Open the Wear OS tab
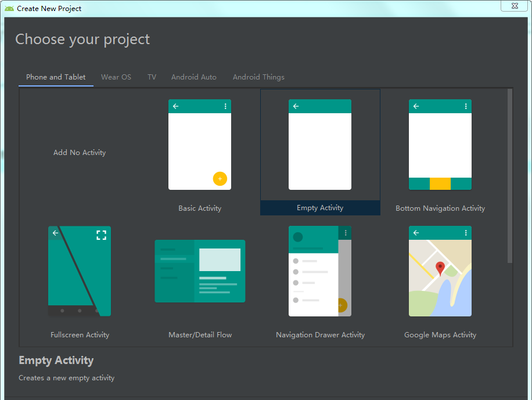 pyautogui.click(x=116, y=77)
